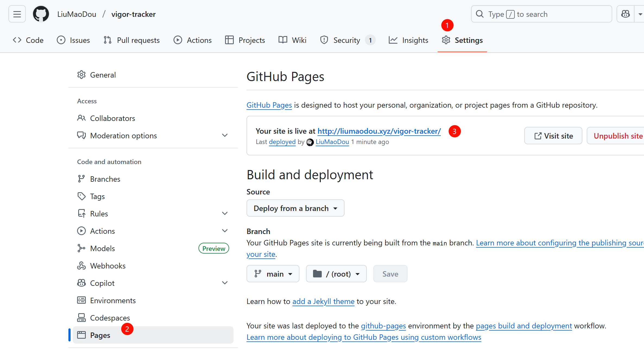Viewport: 644px width, 349px height.
Task: Click the Codespaces sidebar icon
Action: pyautogui.click(x=81, y=318)
